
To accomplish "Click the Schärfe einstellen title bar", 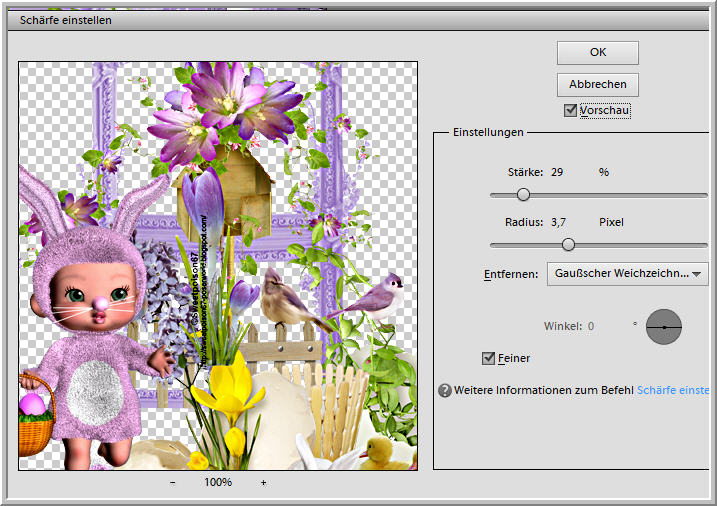I will coord(358,21).
